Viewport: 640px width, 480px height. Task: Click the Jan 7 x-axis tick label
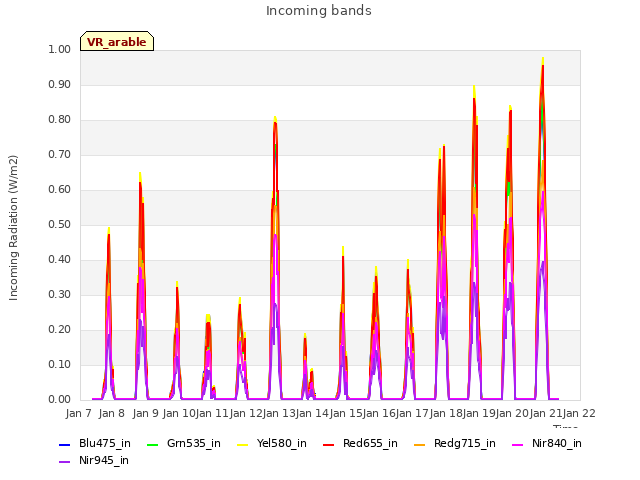[x=78, y=413]
